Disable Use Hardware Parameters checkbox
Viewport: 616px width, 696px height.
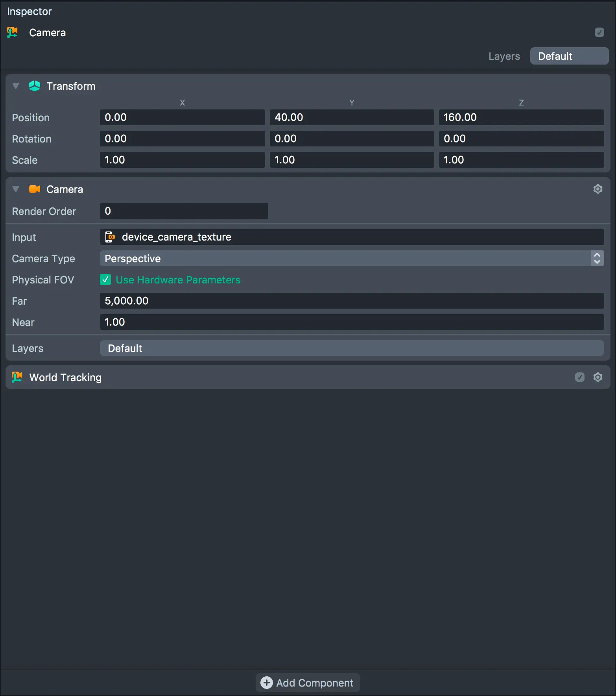105,280
